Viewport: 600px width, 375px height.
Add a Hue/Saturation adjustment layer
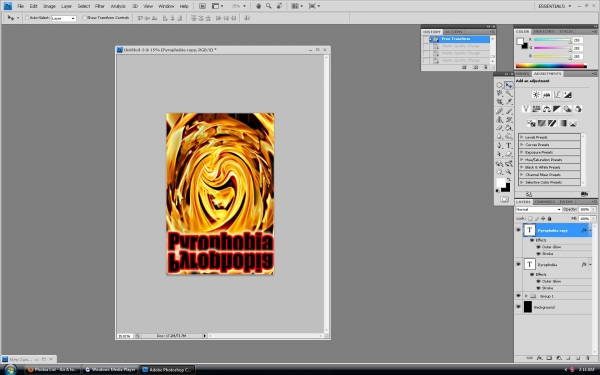tap(536, 109)
